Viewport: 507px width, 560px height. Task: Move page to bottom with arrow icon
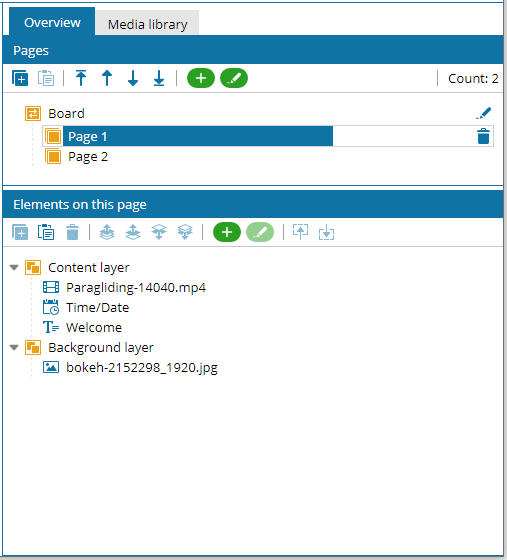(x=159, y=78)
